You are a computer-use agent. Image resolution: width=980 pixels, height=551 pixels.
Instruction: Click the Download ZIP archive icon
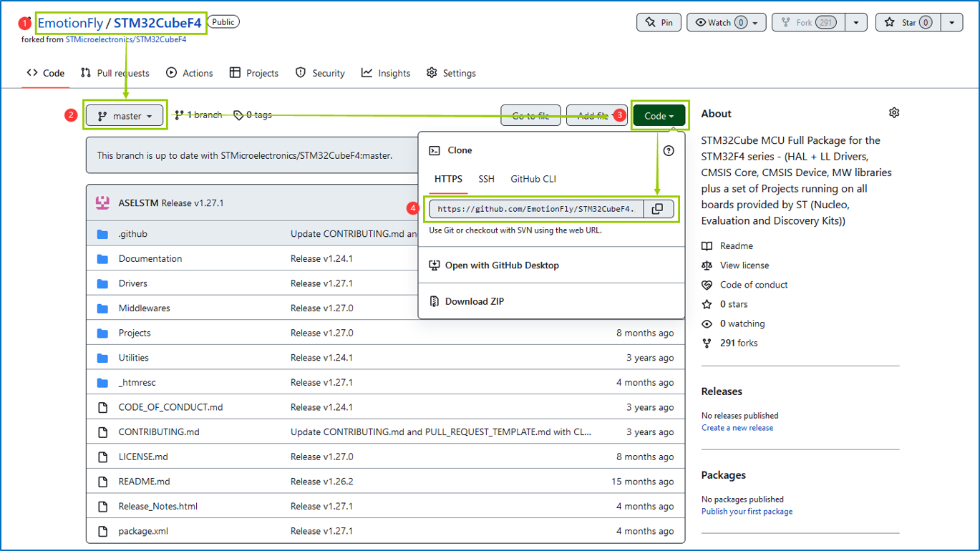pos(434,301)
